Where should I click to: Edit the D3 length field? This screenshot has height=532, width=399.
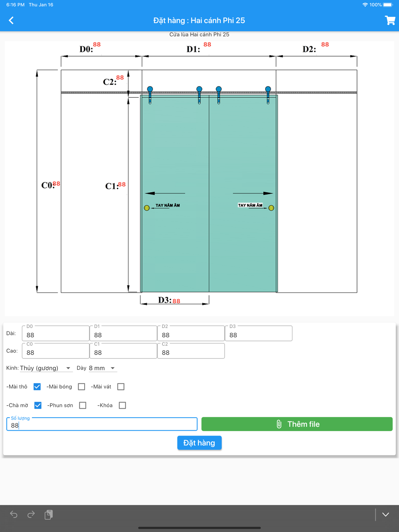tap(259, 333)
